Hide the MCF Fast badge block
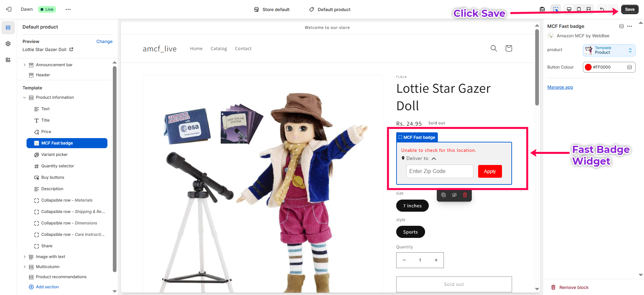The width and height of the screenshot is (644, 295). [x=454, y=195]
